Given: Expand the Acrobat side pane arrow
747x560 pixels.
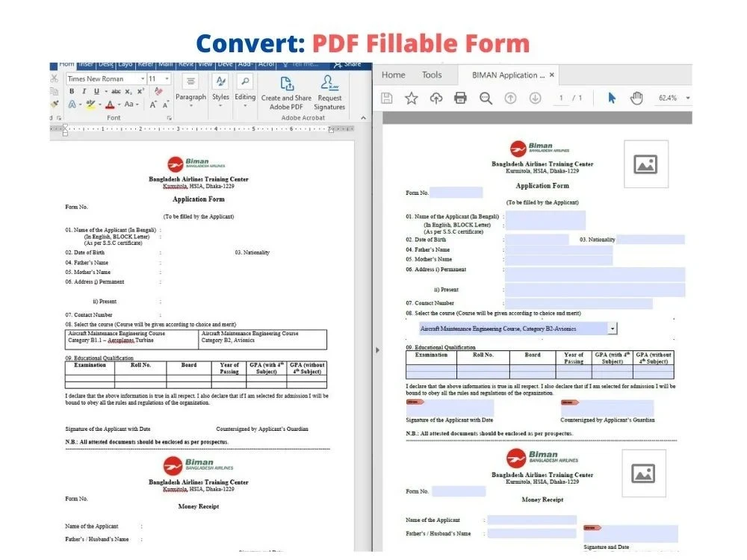Looking at the screenshot, I should tap(377, 350).
